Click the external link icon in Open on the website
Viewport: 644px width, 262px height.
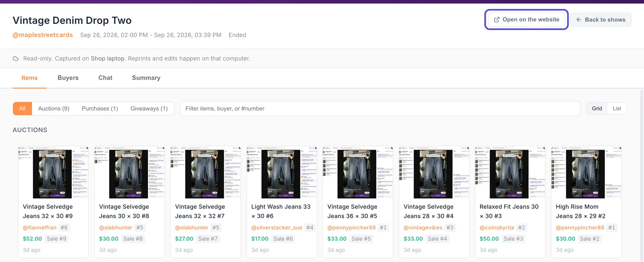tap(497, 20)
